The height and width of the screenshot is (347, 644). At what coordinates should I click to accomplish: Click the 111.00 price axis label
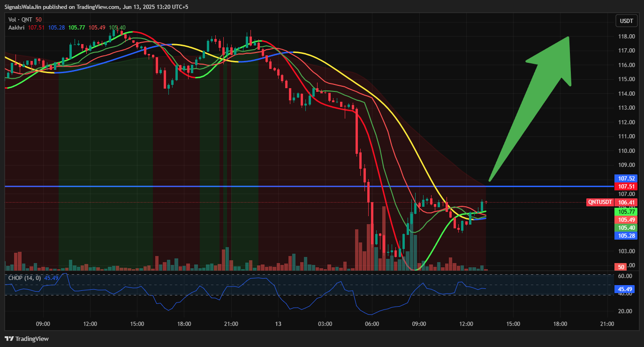click(x=627, y=136)
